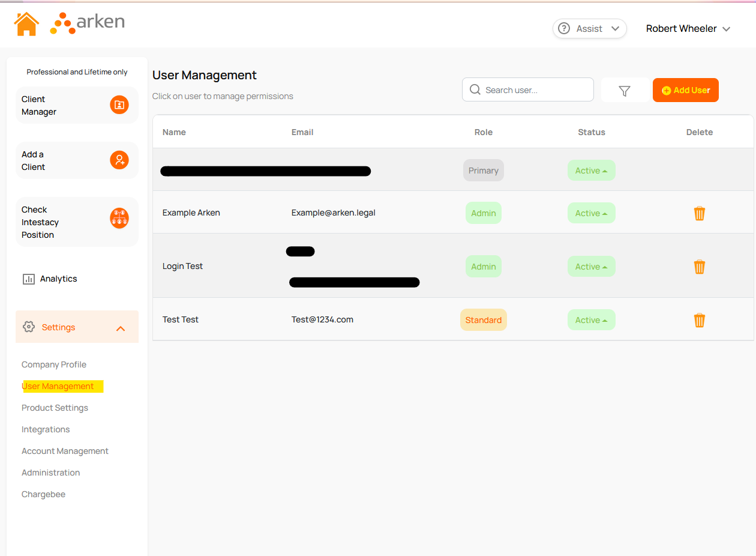
Task: Go to Product Settings
Action: 55,408
